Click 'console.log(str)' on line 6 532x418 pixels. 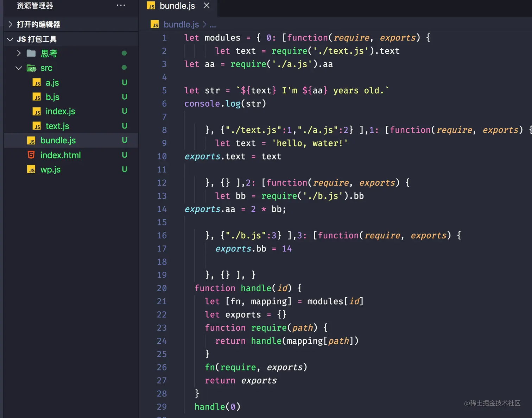pyautogui.click(x=225, y=104)
